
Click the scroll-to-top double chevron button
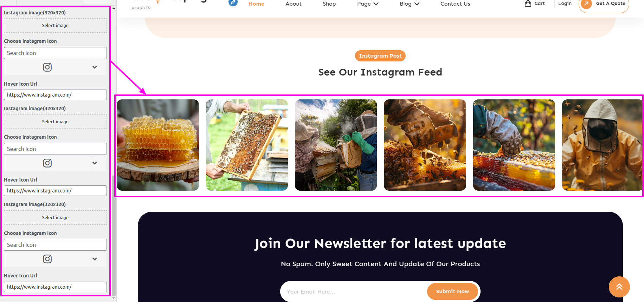[x=619, y=287]
